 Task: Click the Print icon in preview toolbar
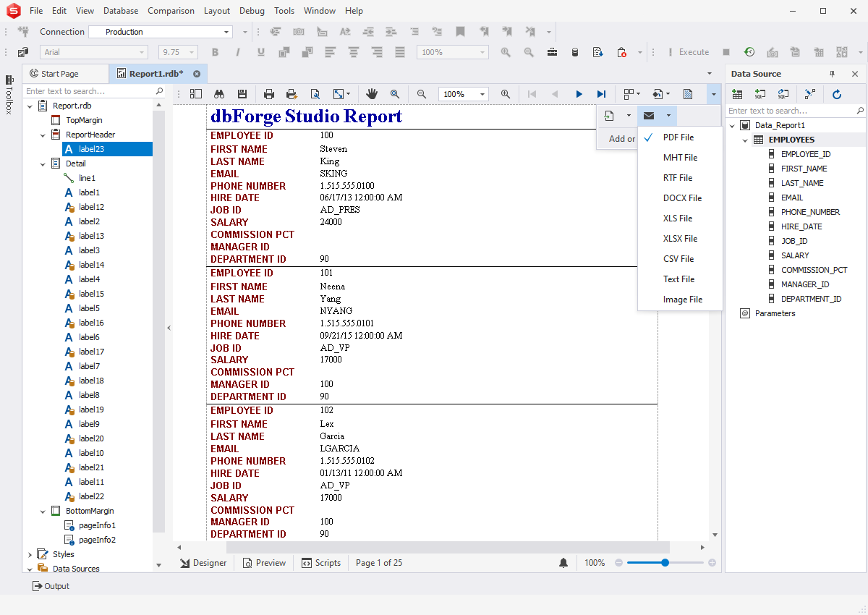(x=269, y=94)
